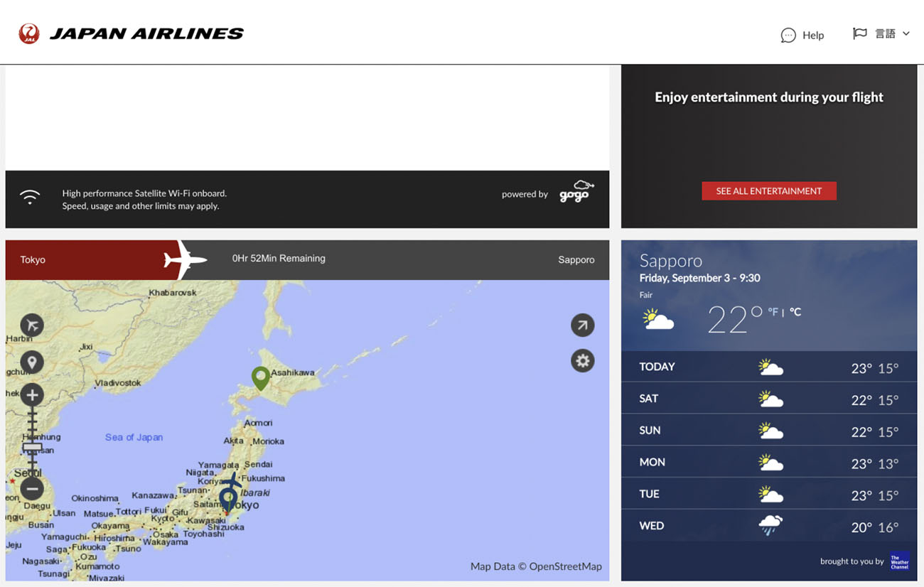
Task: Click 'Sea of Japan' map label
Action: click(x=134, y=437)
